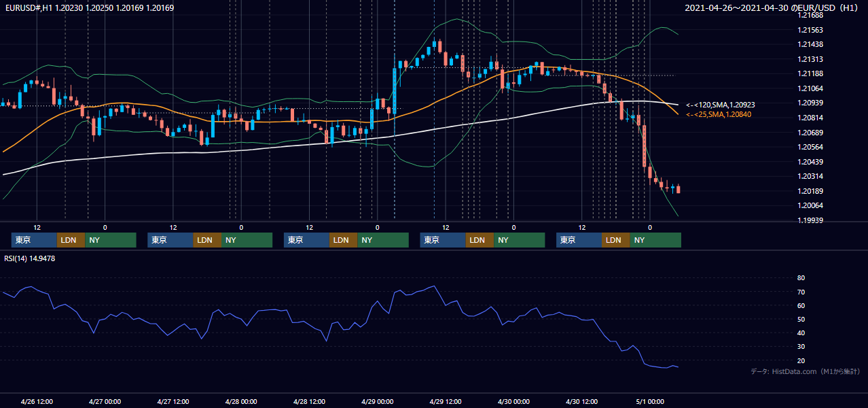Click the 25 SMA label showing 1.20840
868x408 pixels.
[x=719, y=114]
